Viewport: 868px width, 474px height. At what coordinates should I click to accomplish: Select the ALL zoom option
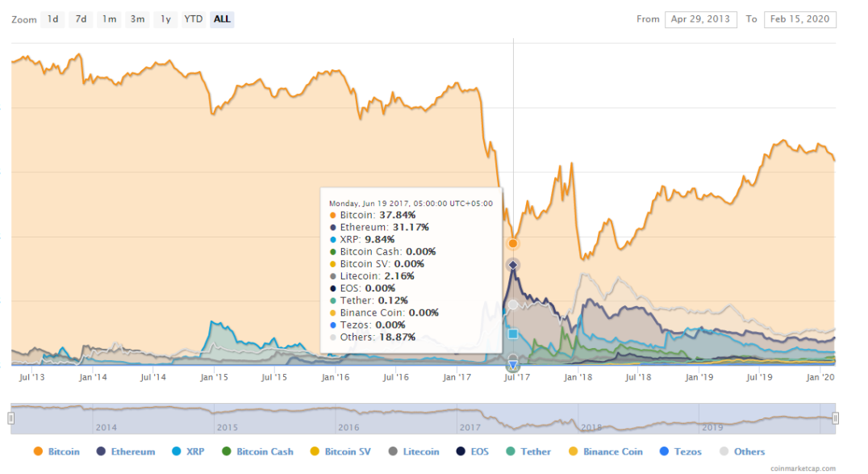[x=222, y=19]
